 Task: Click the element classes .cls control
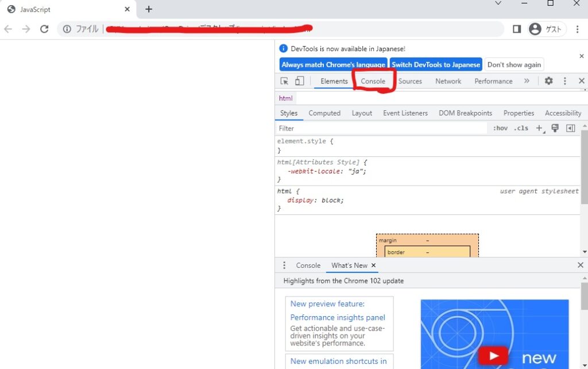(x=521, y=128)
